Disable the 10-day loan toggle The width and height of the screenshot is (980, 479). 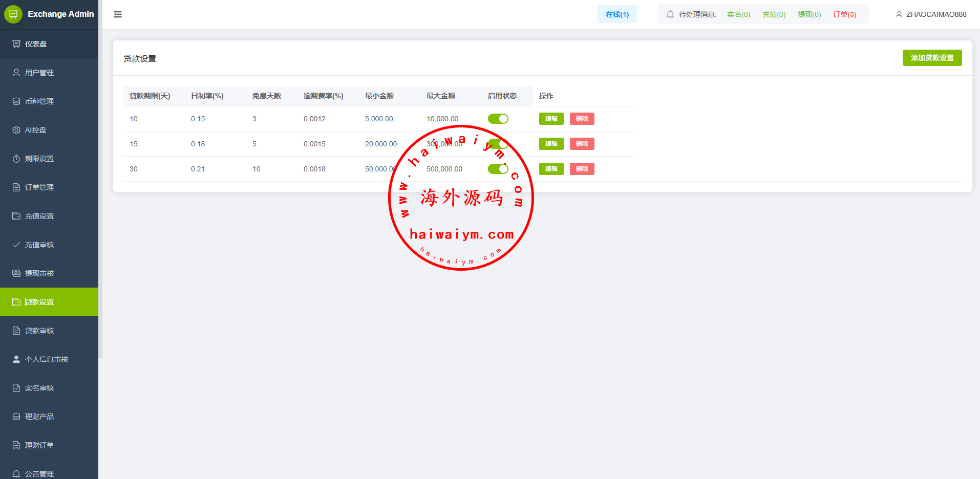(498, 119)
